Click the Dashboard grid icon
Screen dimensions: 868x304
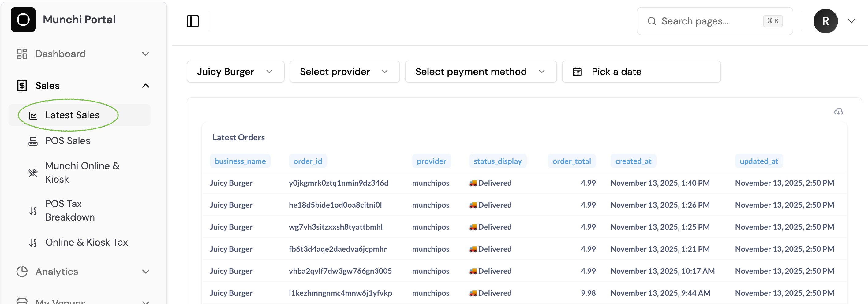pos(22,54)
